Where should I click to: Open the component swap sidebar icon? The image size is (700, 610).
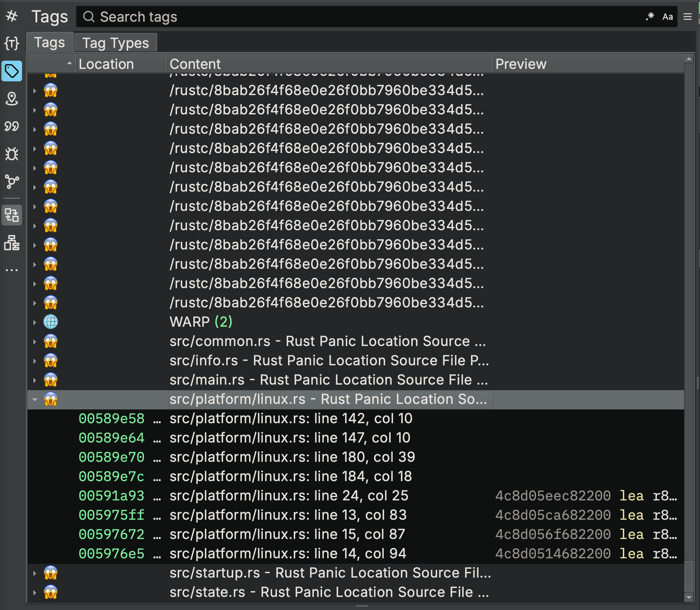click(x=12, y=215)
